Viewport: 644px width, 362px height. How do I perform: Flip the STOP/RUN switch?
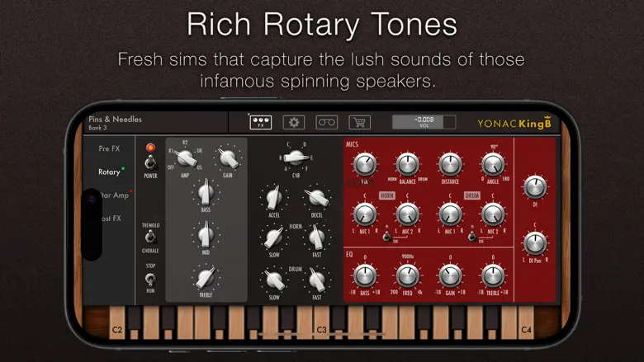[150, 280]
